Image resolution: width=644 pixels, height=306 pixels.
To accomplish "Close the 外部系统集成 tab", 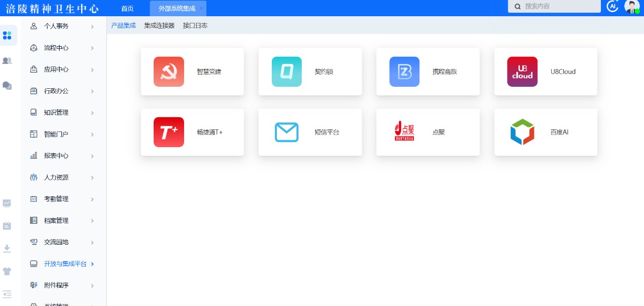I will point(201,9).
